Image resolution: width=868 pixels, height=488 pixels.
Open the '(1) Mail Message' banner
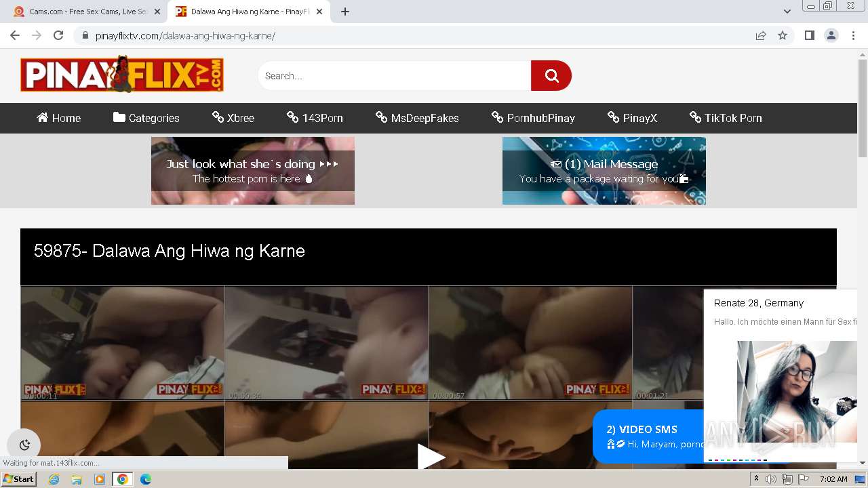click(x=604, y=171)
